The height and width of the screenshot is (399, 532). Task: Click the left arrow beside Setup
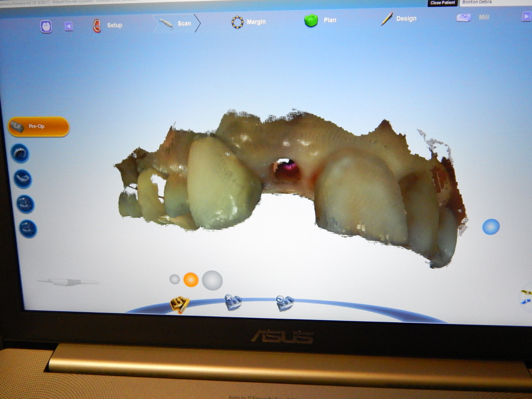69,26
